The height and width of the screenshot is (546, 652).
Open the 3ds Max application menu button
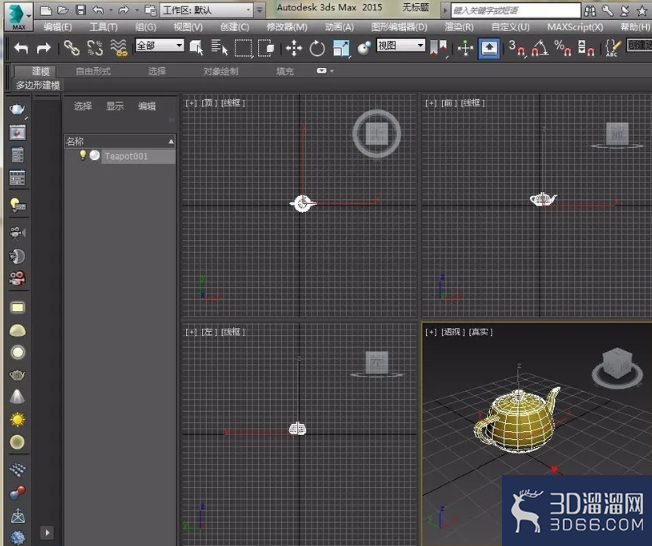(18, 16)
